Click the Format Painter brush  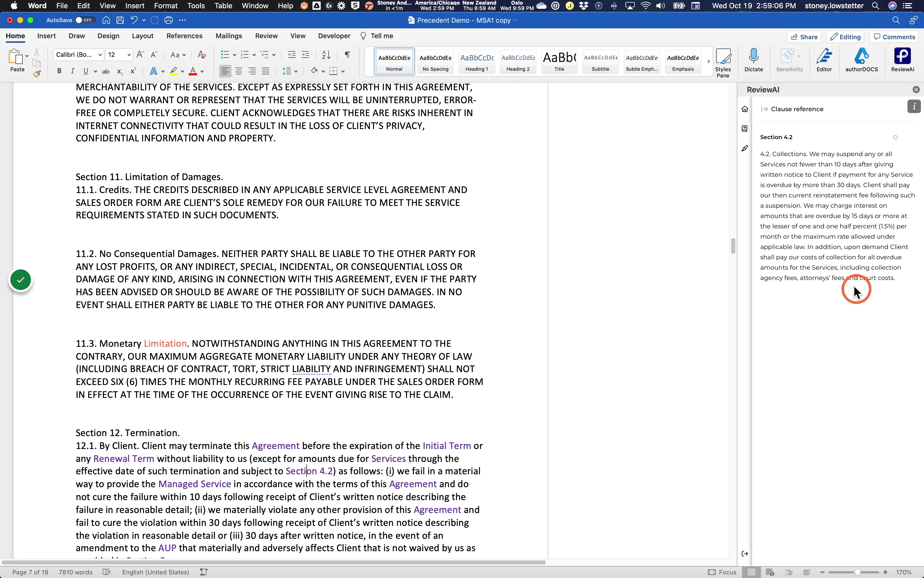(37, 74)
